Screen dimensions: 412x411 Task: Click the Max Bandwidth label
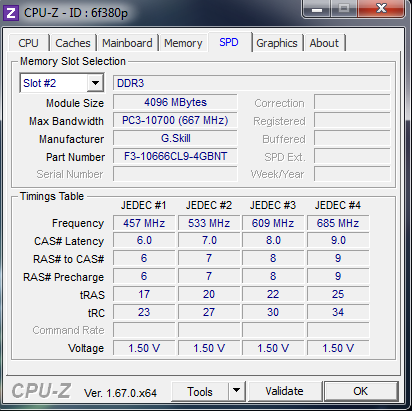[66, 121]
